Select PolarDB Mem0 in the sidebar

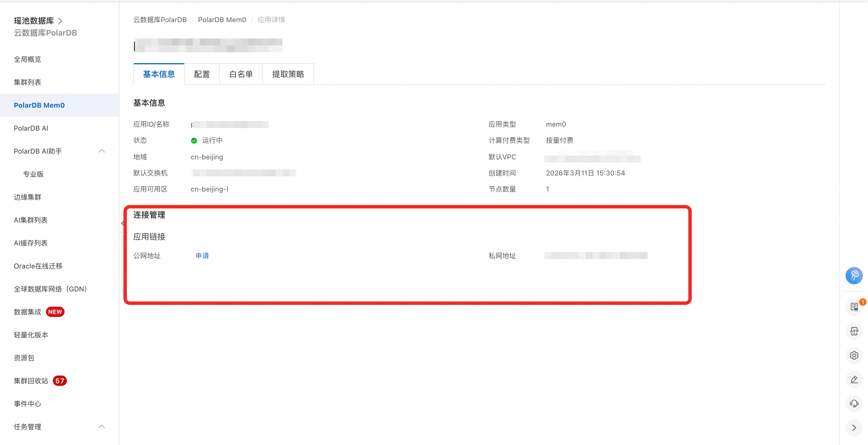pyautogui.click(x=59, y=105)
